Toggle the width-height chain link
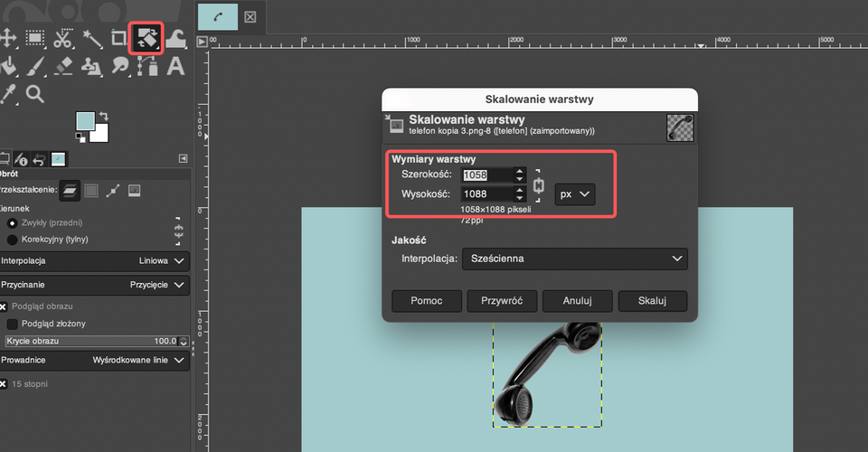Image resolution: width=868 pixels, height=452 pixels. pyautogui.click(x=540, y=185)
